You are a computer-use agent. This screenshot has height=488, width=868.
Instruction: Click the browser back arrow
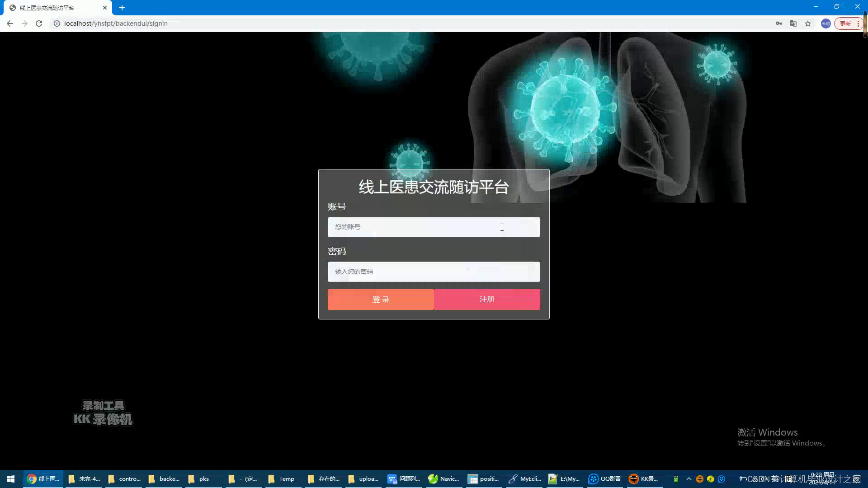pyautogui.click(x=10, y=23)
